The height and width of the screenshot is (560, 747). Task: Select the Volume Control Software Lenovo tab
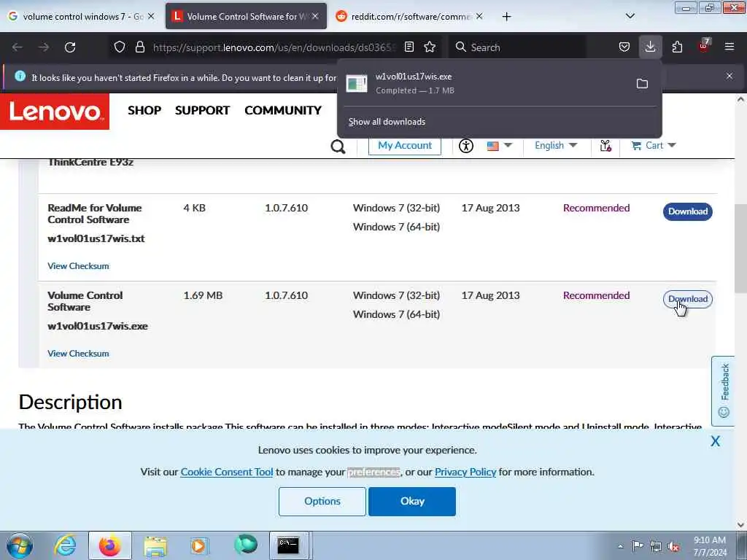pos(246,16)
